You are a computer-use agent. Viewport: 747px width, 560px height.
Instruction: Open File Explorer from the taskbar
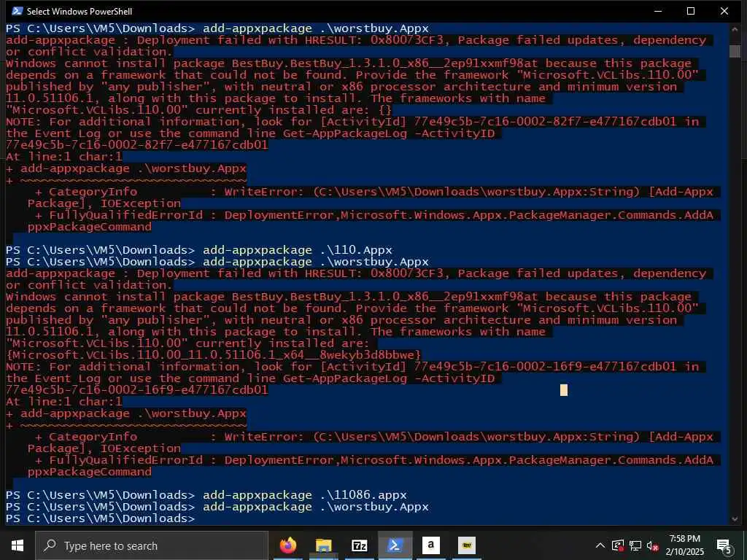[323, 545]
